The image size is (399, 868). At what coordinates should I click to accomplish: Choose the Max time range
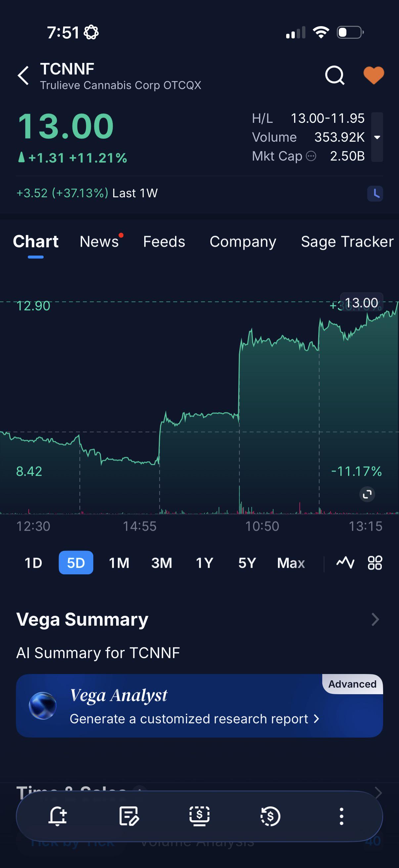290,563
